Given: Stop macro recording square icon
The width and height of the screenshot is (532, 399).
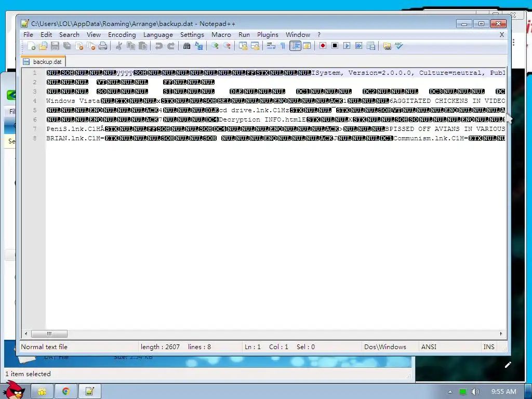Looking at the screenshot, I should coord(335,46).
